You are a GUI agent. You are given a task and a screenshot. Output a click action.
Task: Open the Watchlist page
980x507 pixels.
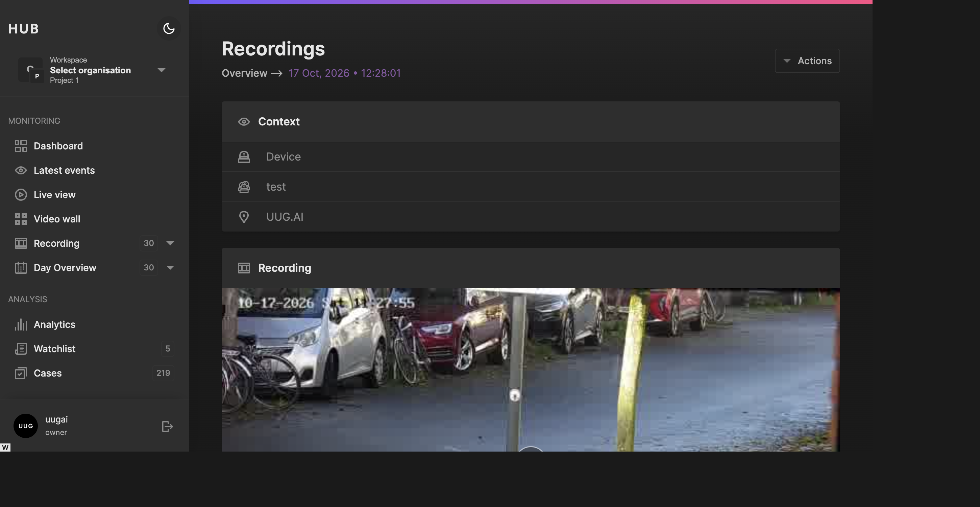[x=55, y=349]
